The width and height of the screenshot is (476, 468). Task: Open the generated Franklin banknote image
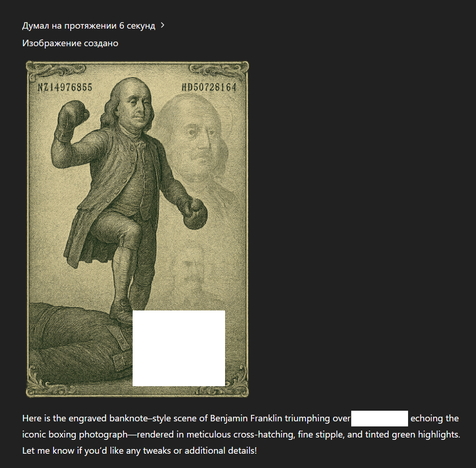point(137,229)
